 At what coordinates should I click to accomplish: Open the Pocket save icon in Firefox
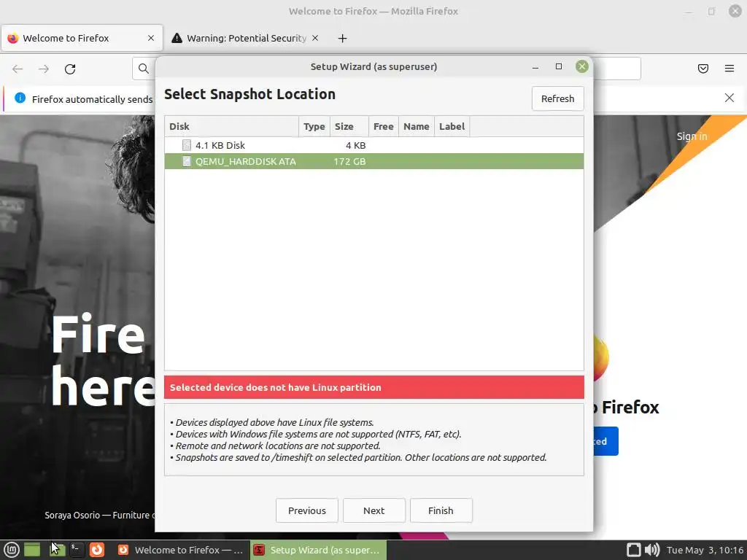pos(703,69)
